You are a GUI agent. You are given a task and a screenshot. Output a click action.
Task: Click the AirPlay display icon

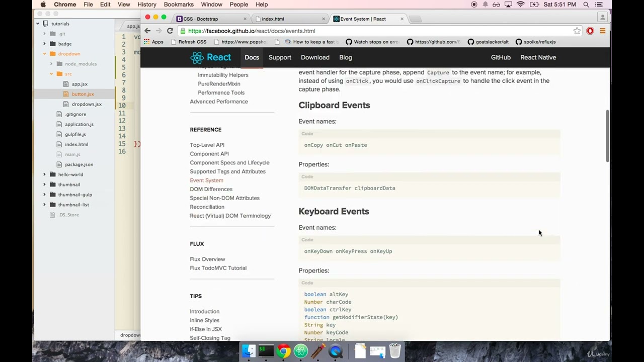point(508,5)
